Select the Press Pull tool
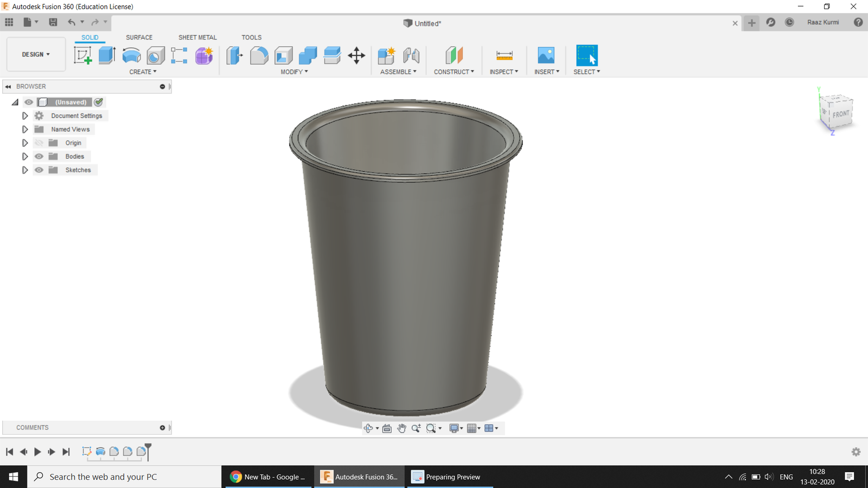Screen dimensions: 868x488 [234, 55]
